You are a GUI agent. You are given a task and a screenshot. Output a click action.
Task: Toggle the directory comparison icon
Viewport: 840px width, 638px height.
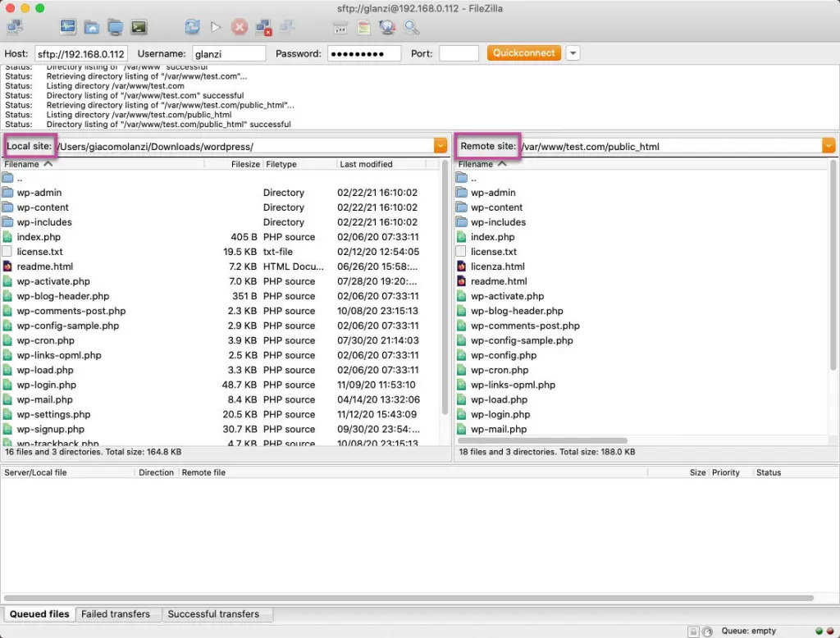[363, 27]
